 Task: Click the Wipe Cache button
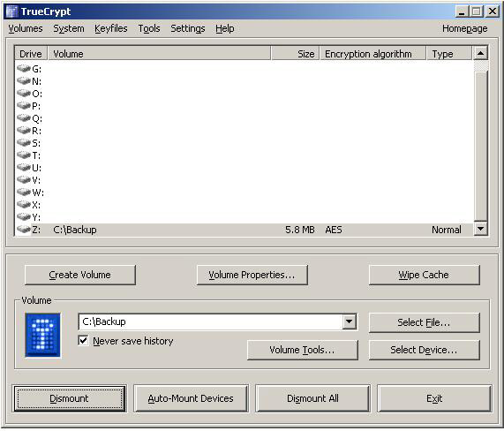pos(424,275)
